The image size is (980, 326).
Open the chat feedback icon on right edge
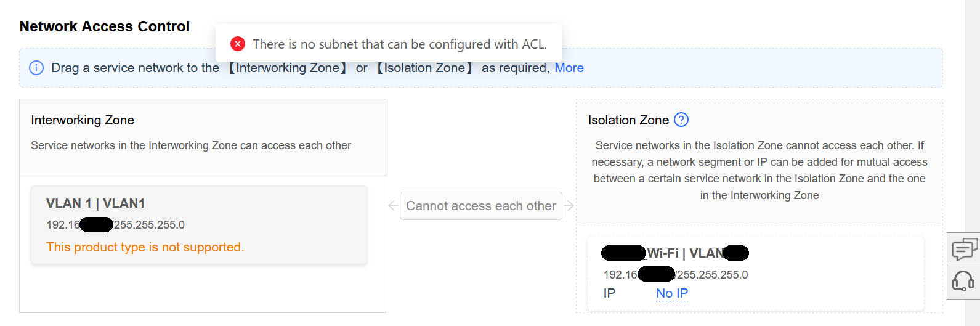coord(963,249)
